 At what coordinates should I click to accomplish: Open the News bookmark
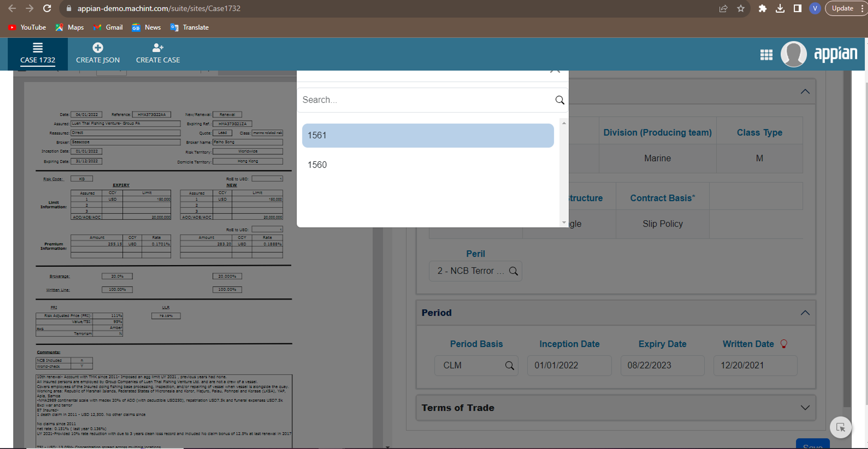146,27
